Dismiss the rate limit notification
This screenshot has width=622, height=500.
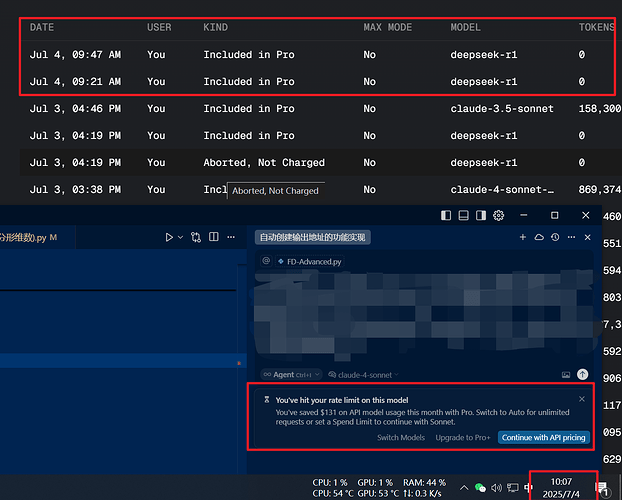(x=582, y=399)
